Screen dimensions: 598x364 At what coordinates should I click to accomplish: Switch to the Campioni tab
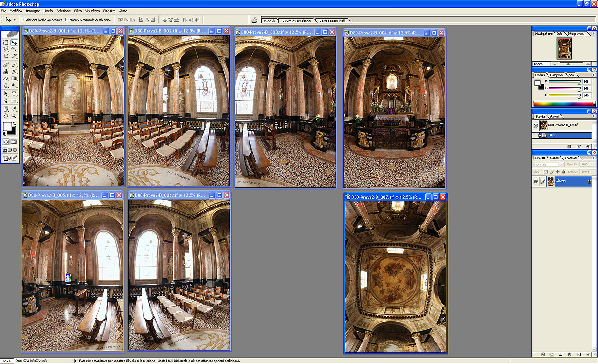(556, 75)
